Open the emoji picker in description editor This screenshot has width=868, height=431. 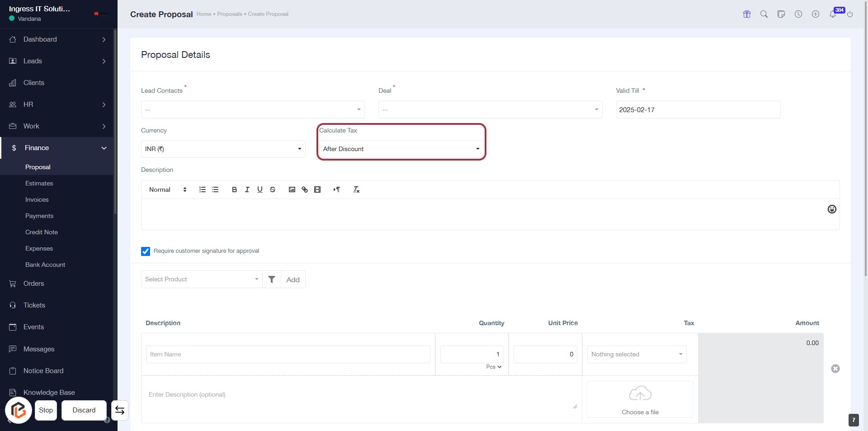pyautogui.click(x=831, y=209)
